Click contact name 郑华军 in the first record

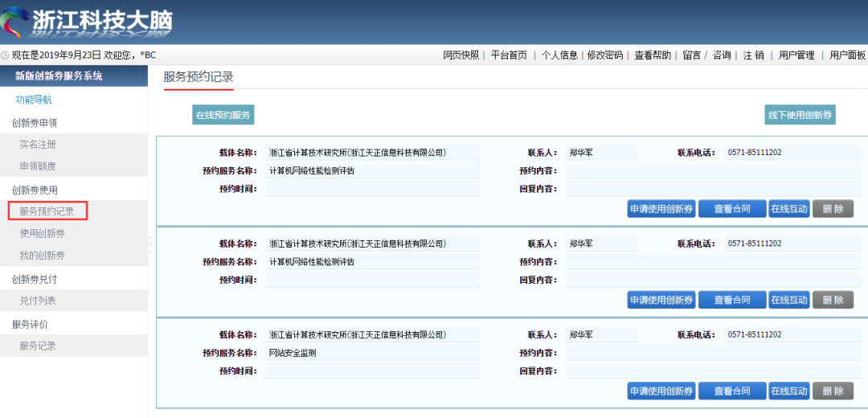point(581,152)
